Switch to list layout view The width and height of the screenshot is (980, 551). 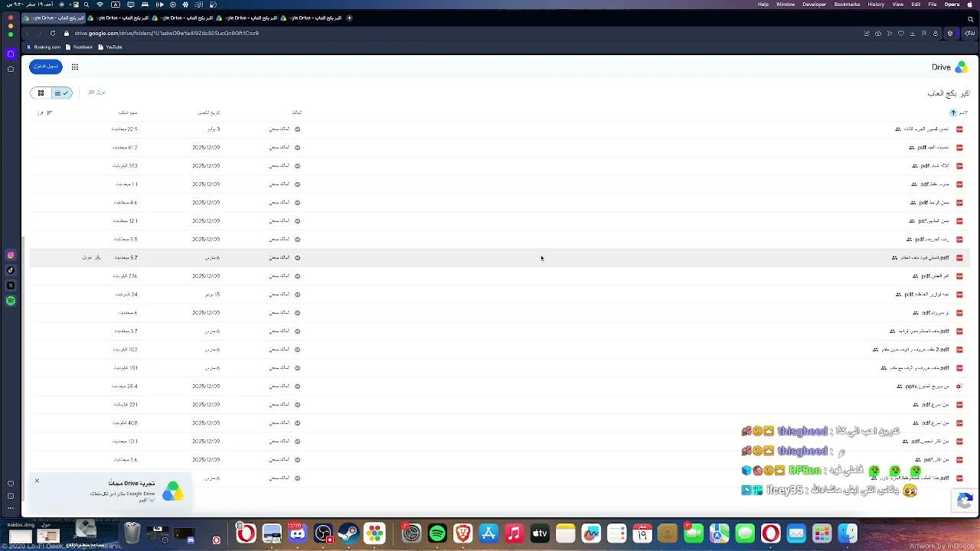62,93
